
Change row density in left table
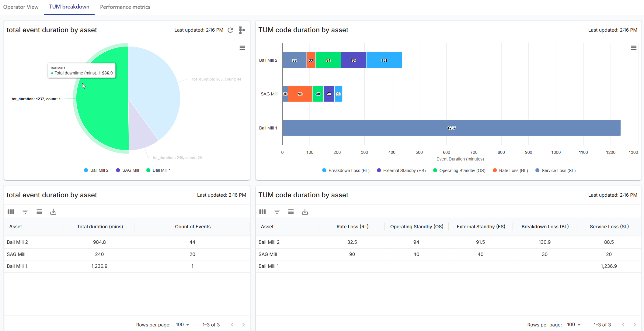[x=39, y=212]
